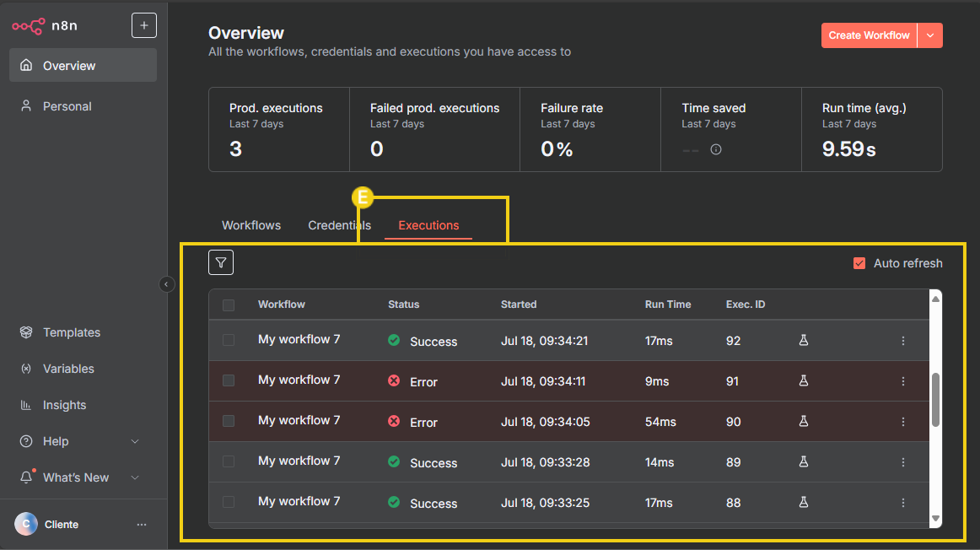
Task: Open the three-dot menu for execution 91
Action: click(x=903, y=381)
